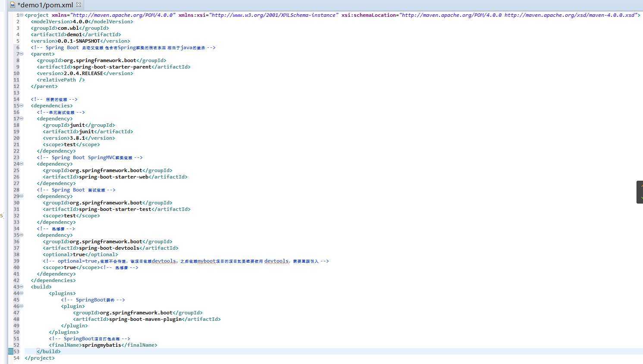
Task: Collapse the plugin block at line 46
Action: [22, 306]
